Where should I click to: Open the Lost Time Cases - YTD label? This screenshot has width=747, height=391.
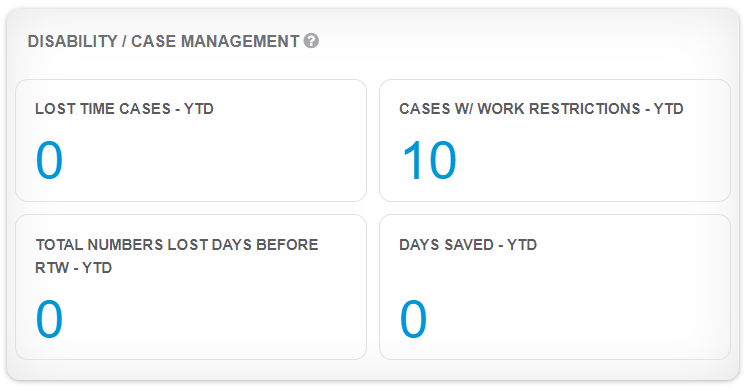(x=124, y=109)
